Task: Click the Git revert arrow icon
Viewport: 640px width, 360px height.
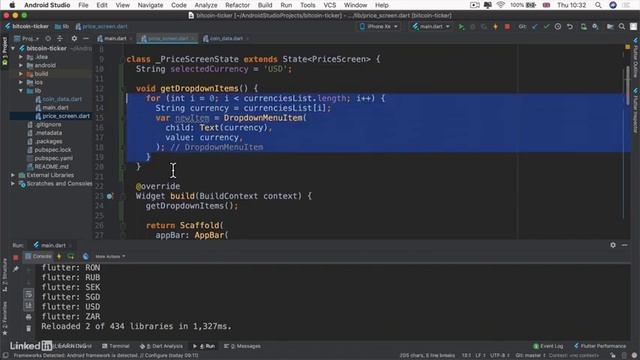Action: point(570,27)
